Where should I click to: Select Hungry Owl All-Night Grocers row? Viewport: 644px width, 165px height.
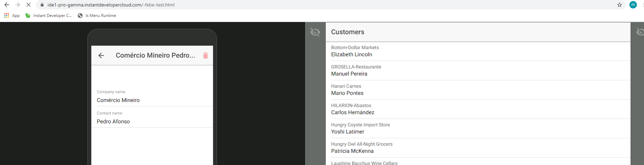tap(478, 148)
